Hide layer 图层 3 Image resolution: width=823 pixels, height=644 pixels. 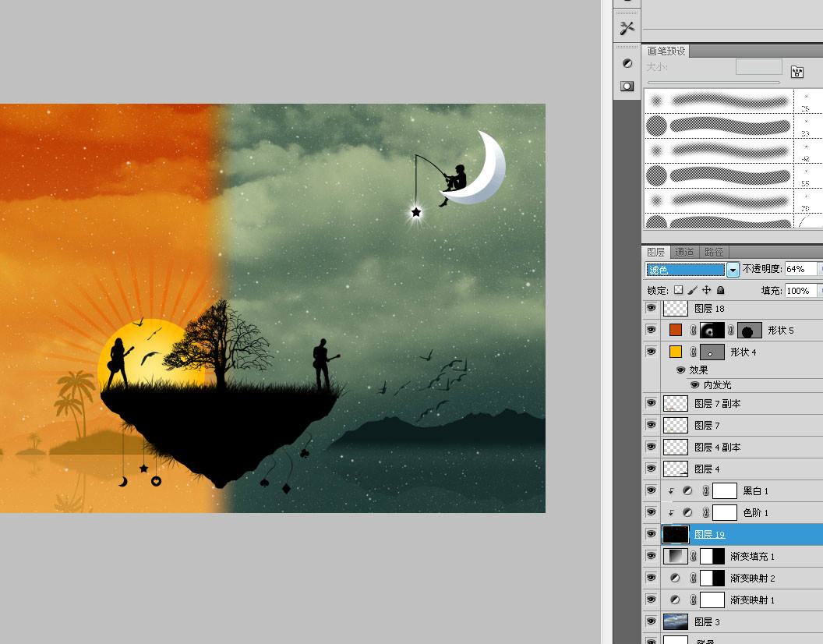pos(651,621)
